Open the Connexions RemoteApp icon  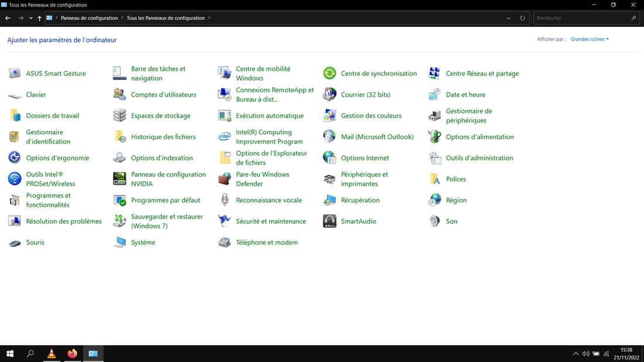point(225,95)
